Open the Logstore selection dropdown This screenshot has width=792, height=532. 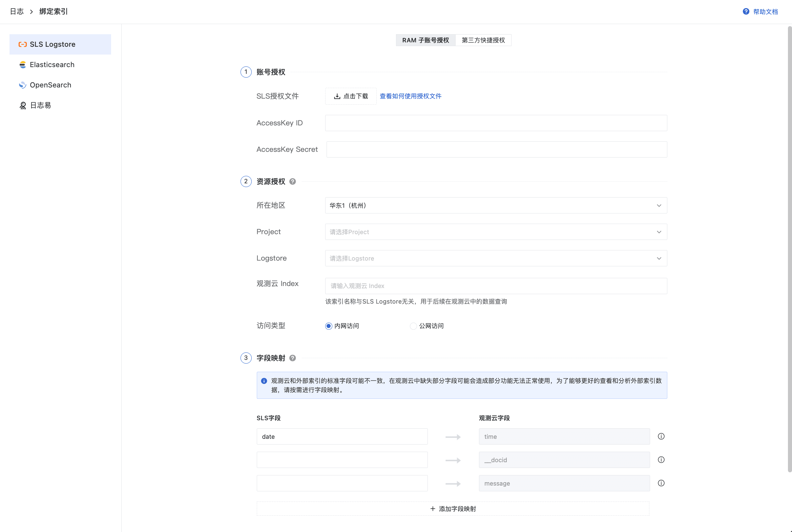point(496,258)
